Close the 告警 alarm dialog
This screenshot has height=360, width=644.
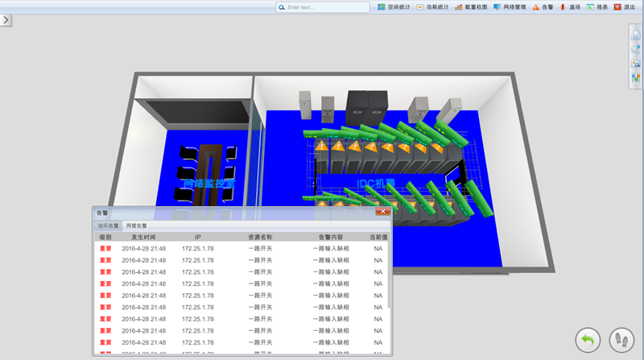pyautogui.click(x=382, y=212)
